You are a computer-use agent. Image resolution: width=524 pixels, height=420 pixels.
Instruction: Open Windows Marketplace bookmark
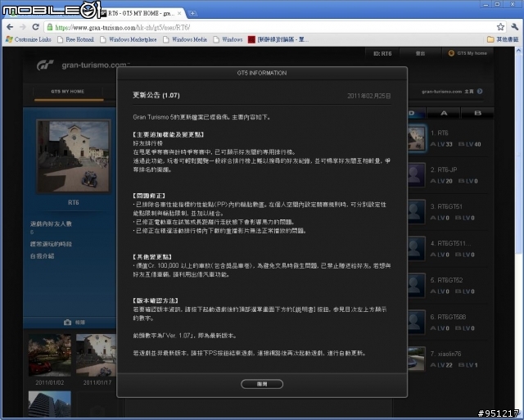[x=129, y=39]
